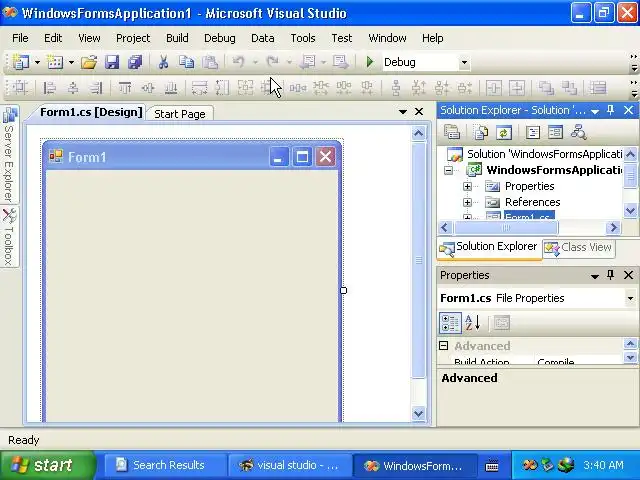Click the Center Vertically layout icon
Image resolution: width=640 pixels, height=480 pixels.
[x=517, y=87]
